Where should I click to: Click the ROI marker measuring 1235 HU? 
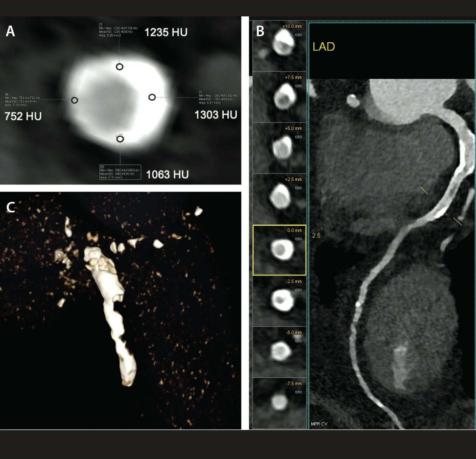click(120, 67)
